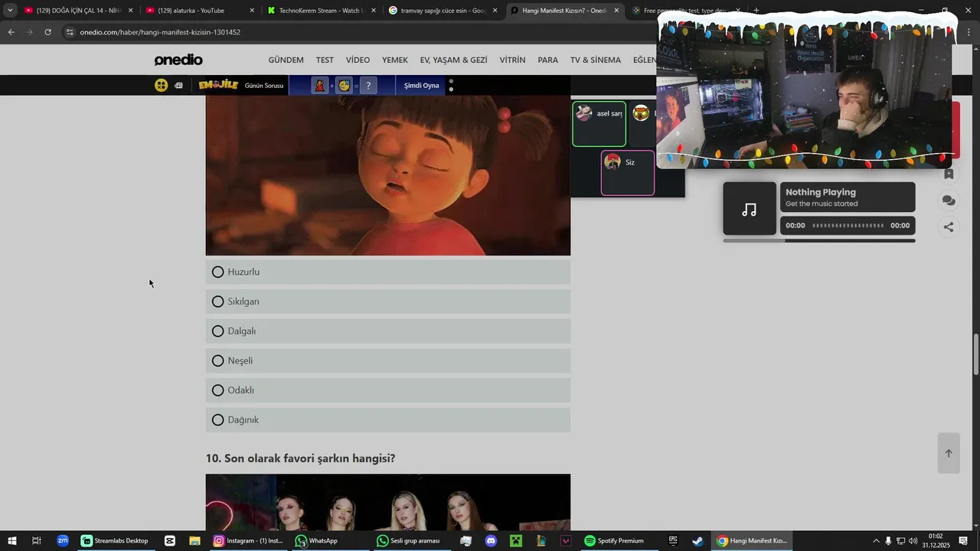Viewport: 980px width, 551px height.
Task: Open the Emojile game logo
Action: (218, 85)
